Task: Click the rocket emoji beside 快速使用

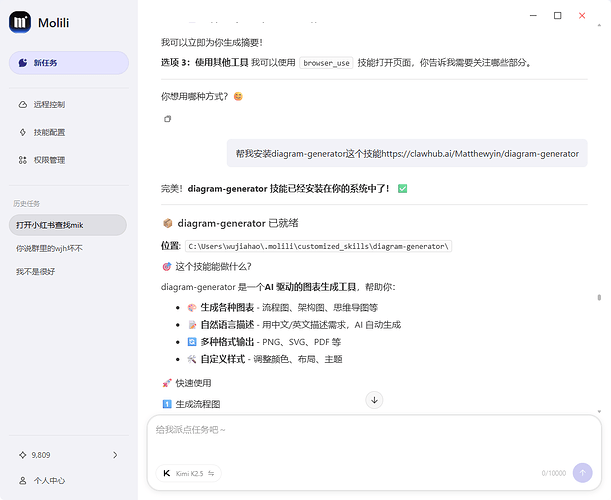Action: click(167, 383)
